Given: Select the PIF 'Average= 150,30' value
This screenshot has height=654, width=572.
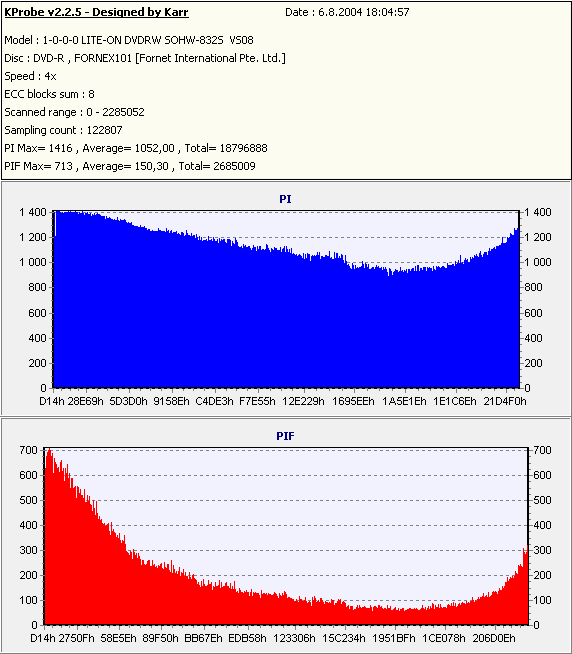Looking at the screenshot, I should point(126,166).
